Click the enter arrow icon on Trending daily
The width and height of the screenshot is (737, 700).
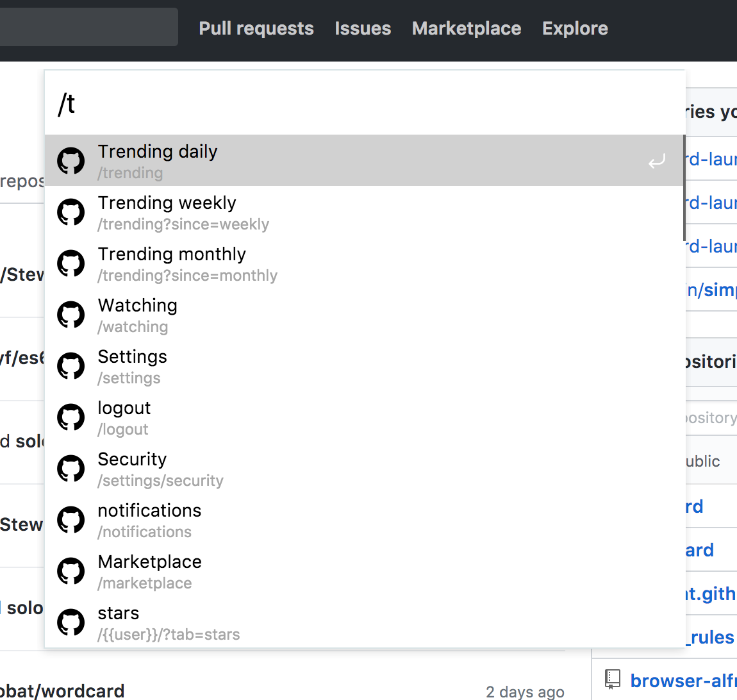656,162
